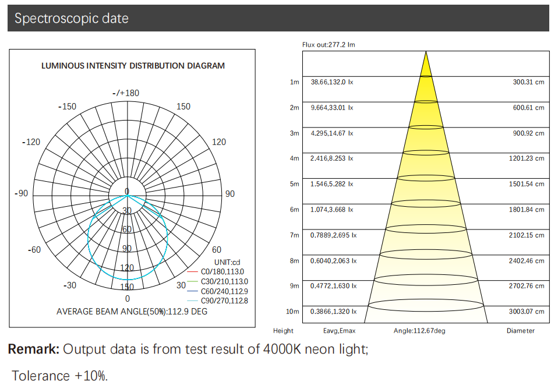558x392 pixels.
Task: Click the -/+180 polar angle label
Action: [x=126, y=93]
